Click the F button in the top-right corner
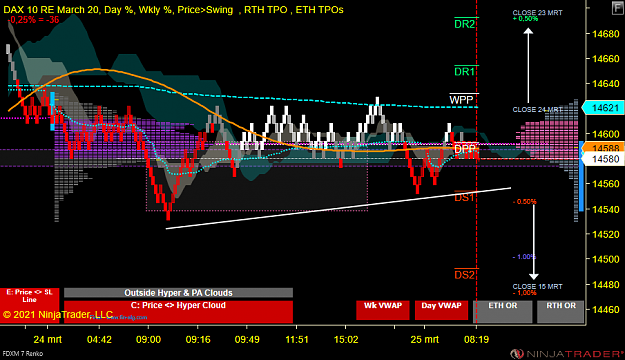Viewport: 625px width, 360px height. (617, 8)
